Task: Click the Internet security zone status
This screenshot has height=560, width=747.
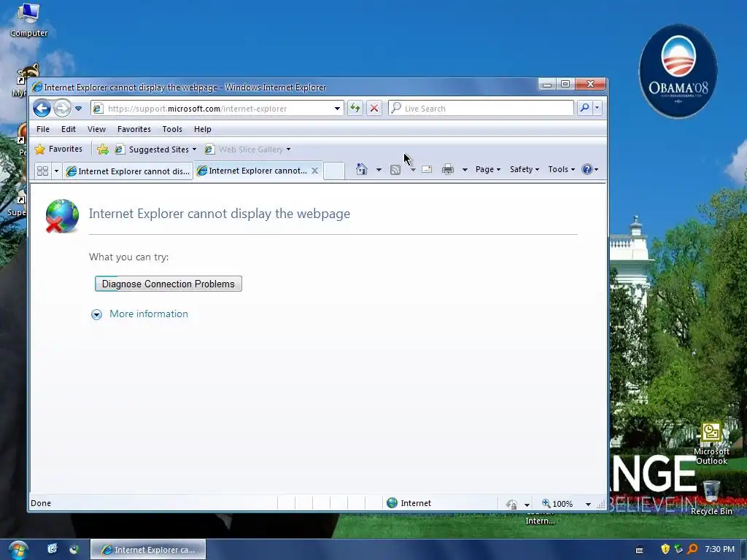Action: click(409, 503)
